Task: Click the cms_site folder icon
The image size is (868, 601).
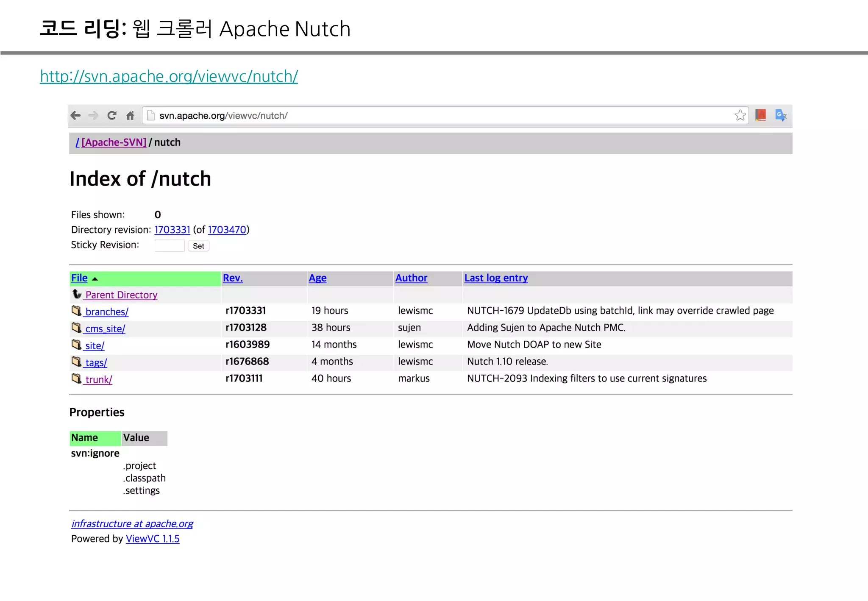Action: pyautogui.click(x=76, y=328)
